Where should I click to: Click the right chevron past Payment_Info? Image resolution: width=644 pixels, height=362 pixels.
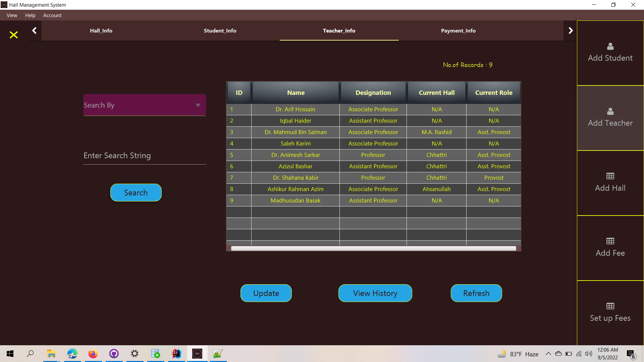571,30
